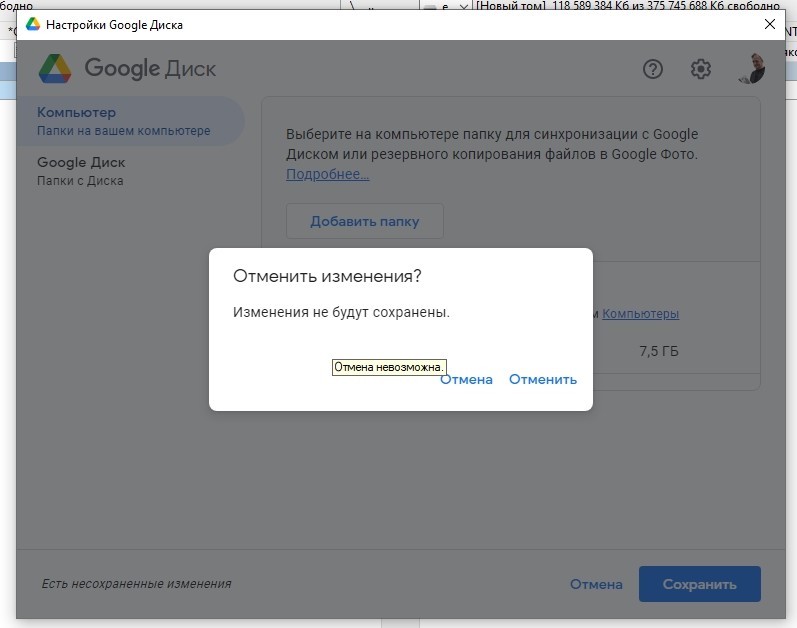Open the 'Компьютеры' link
Image resolution: width=797 pixels, height=628 pixels.
click(640, 314)
